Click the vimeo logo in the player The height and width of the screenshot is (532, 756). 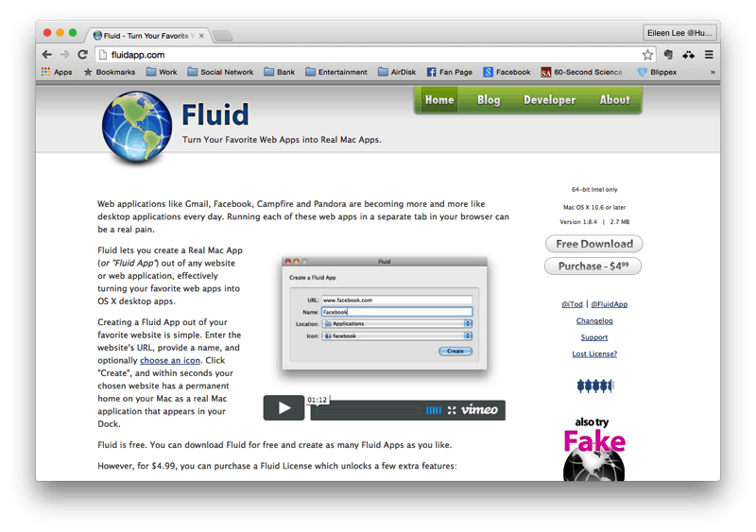pyautogui.click(x=479, y=410)
